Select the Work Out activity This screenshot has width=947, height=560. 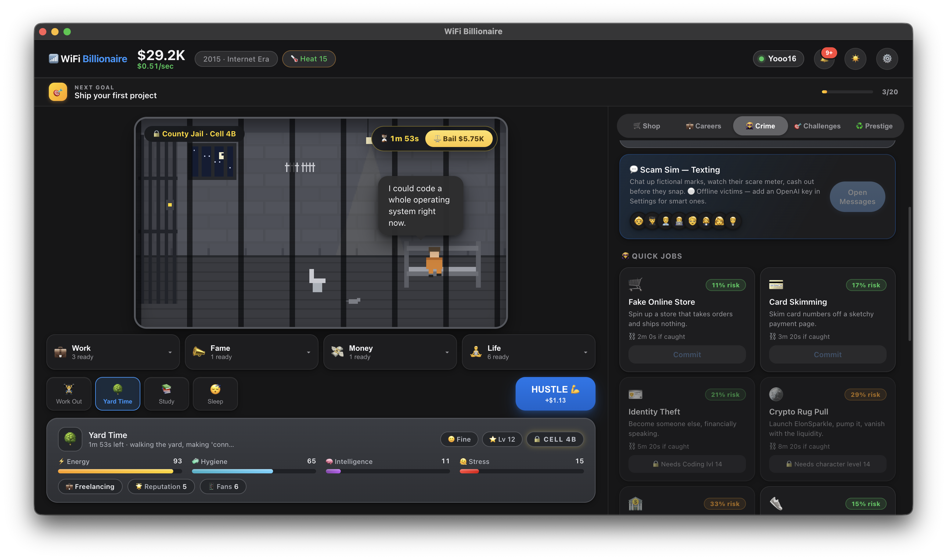(69, 393)
